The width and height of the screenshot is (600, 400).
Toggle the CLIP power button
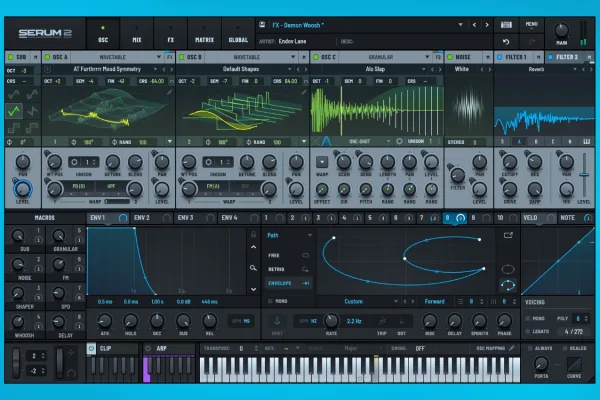click(91, 348)
